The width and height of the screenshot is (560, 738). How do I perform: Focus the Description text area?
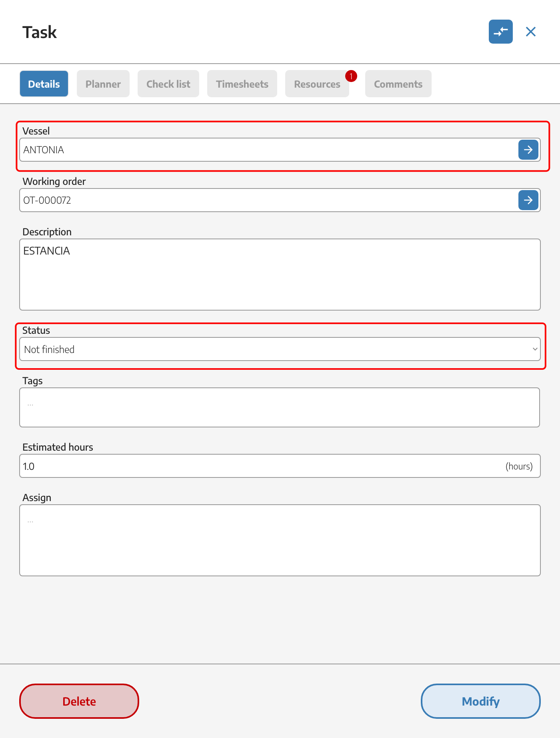tap(280, 275)
